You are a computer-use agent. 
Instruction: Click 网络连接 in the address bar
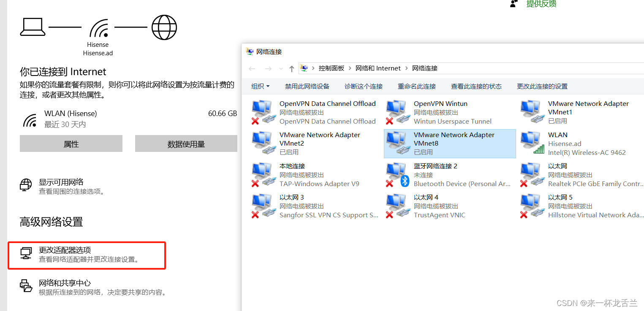click(425, 68)
